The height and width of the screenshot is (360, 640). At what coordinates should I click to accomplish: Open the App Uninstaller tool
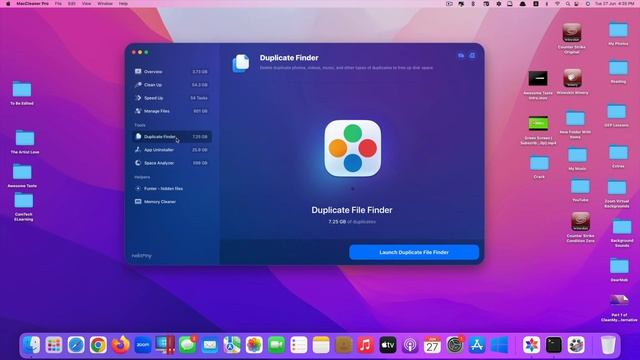click(171, 150)
